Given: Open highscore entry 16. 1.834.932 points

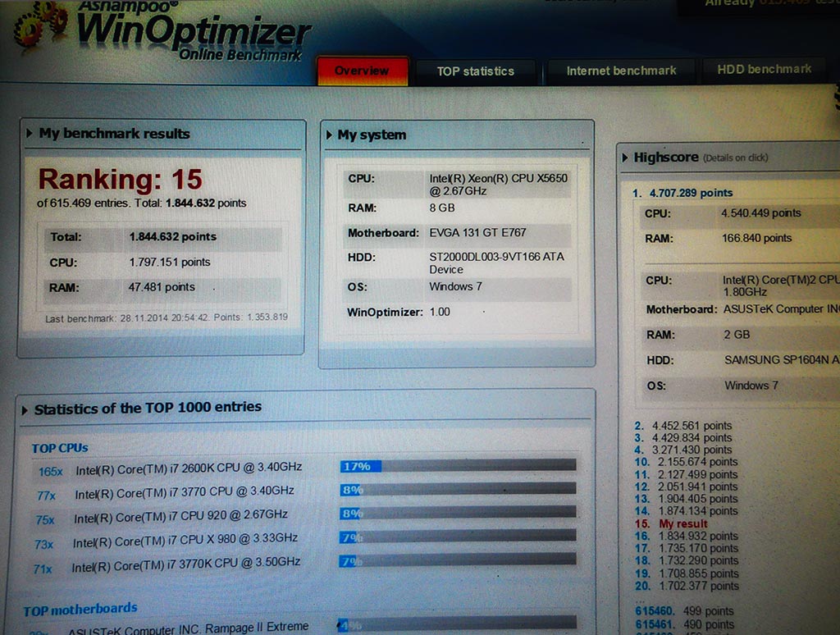Looking at the screenshot, I should (x=687, y=536).
